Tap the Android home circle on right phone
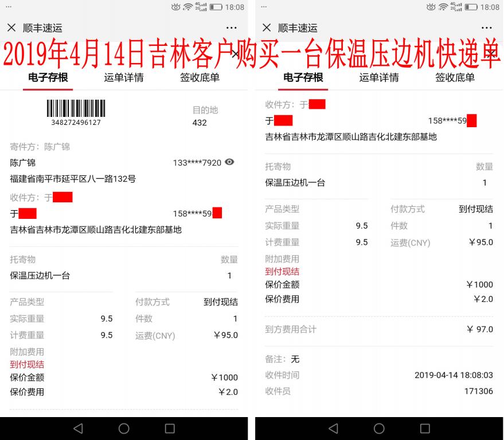This screenshot has height=440, width=504. pyautogui.click(x=379, y=428)
